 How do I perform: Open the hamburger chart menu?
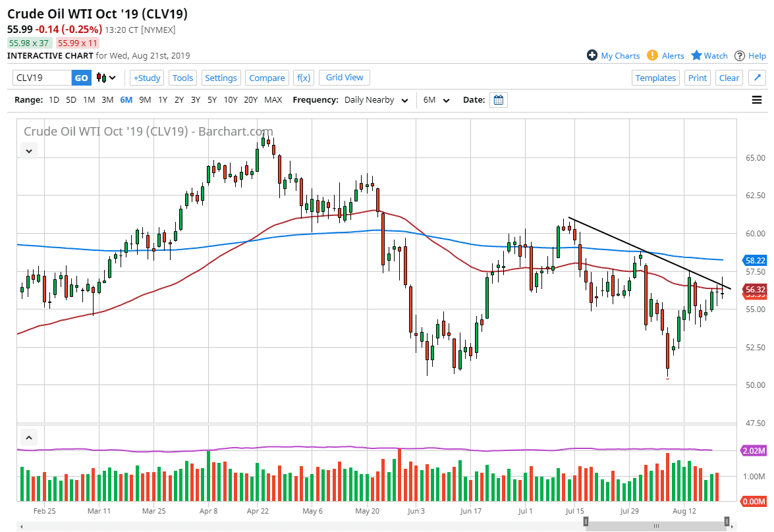coord(756,100)
